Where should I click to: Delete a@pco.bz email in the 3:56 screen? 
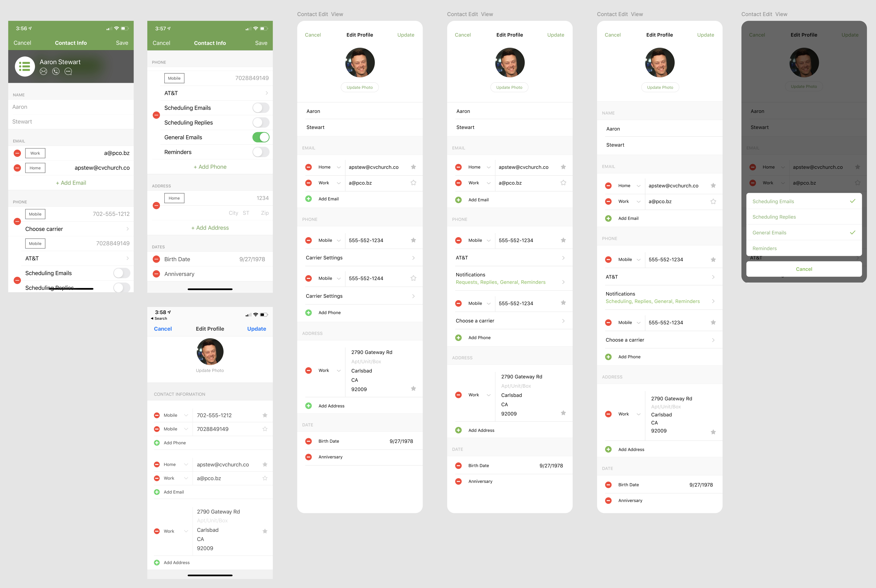coord(17,153)
